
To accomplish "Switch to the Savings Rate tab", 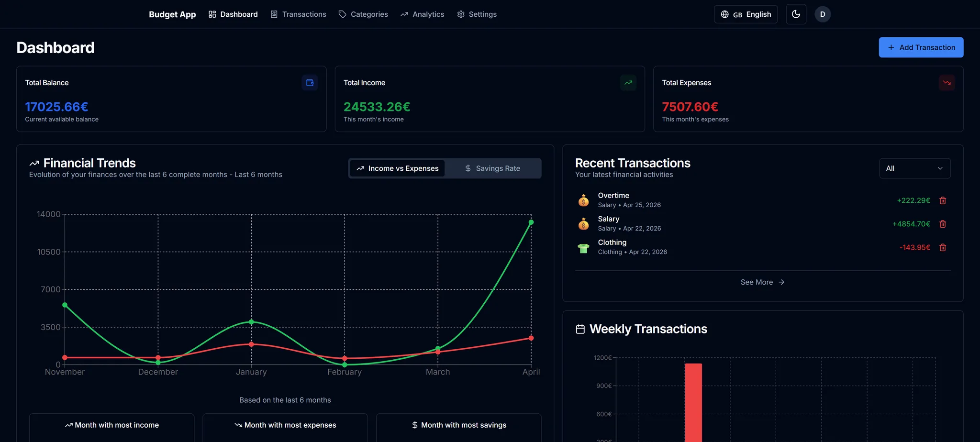I will (x=492, y=168).
